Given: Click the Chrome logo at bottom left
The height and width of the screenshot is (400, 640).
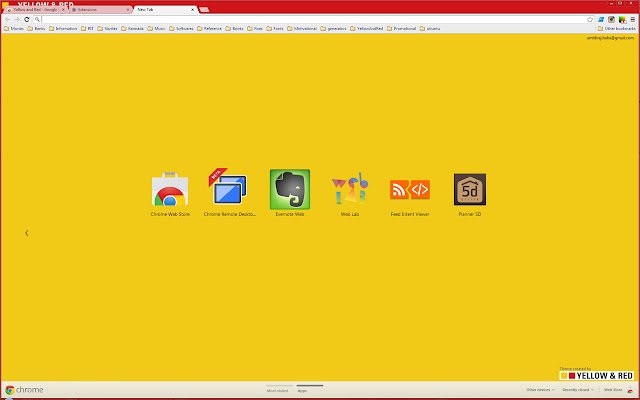Looking at the screenshot, I should (24, 390).
